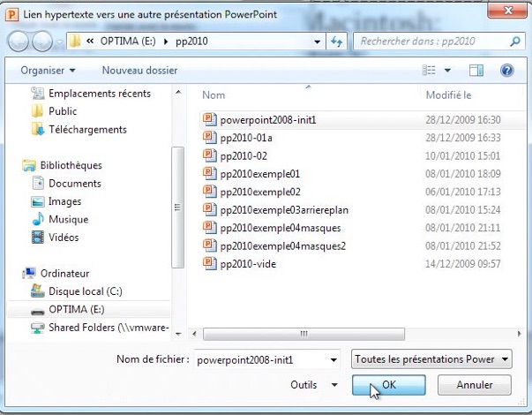Click the search magnifier icon
Screen dimensions: 532x415
click(515, 41)
